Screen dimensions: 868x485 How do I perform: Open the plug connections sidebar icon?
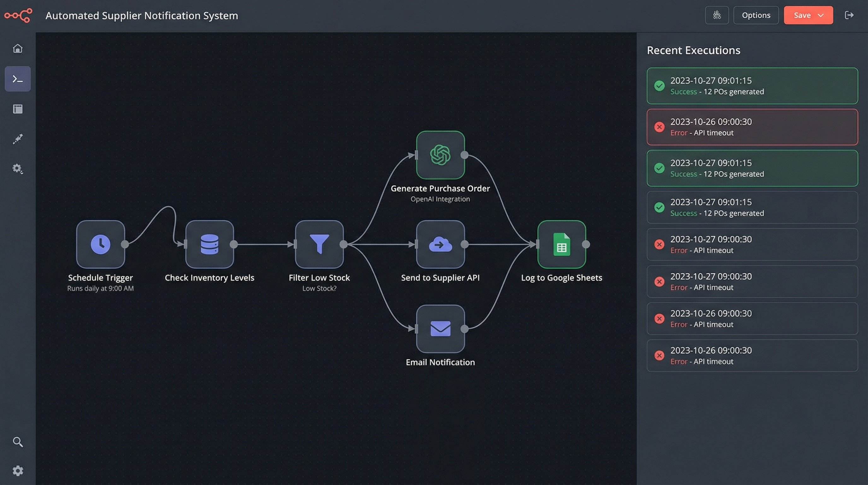18,139
